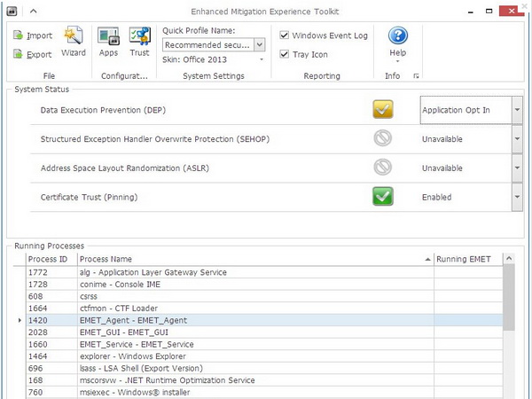This screenshot has height=399, width=532.
Task: Select the EMET_Agent - EMET_Agent row
Action: tap(264, 320)
